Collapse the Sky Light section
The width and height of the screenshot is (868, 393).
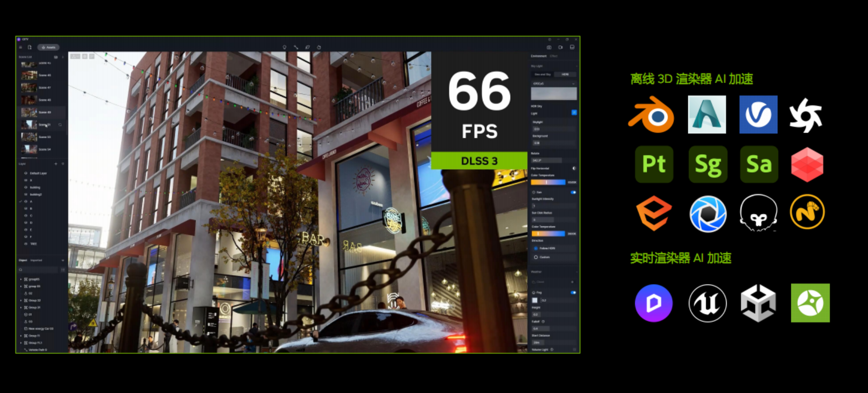(x=576, y=66)
